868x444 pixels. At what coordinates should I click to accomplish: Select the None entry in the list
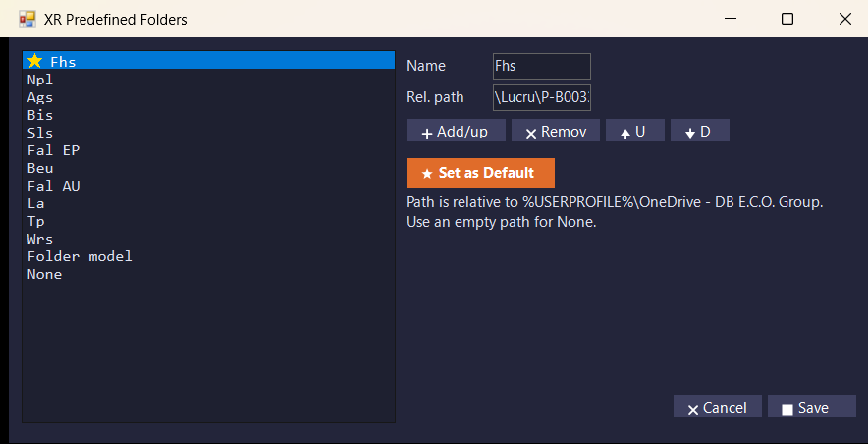tap(209, 274)
